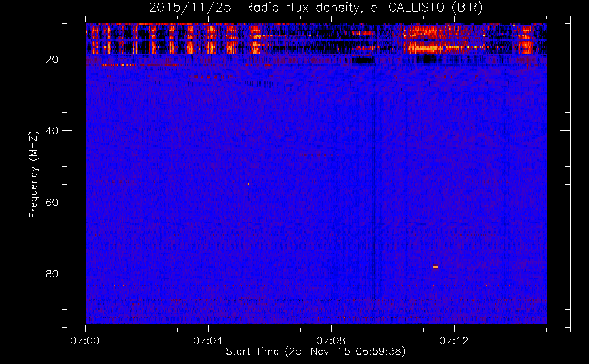Viewport: 589px width, 364px height.
Task: Choose the 07:12 time tick label
Action: point(454,341)
